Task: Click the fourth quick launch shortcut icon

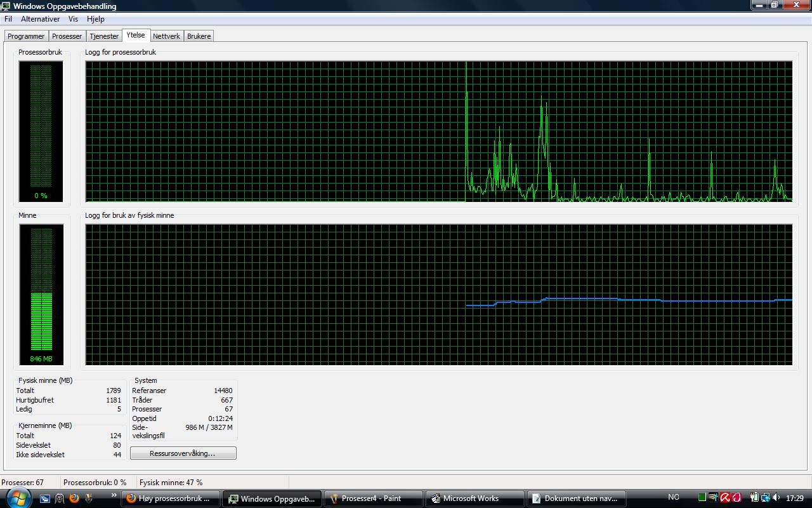Action: coord(89,498)
